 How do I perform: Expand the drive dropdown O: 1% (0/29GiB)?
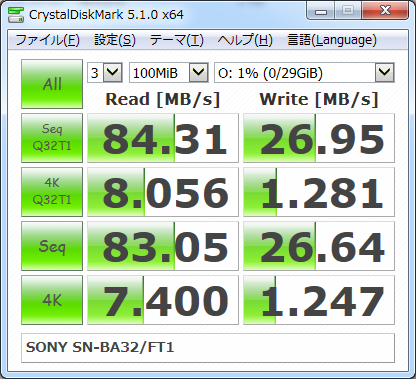[385, 72]
